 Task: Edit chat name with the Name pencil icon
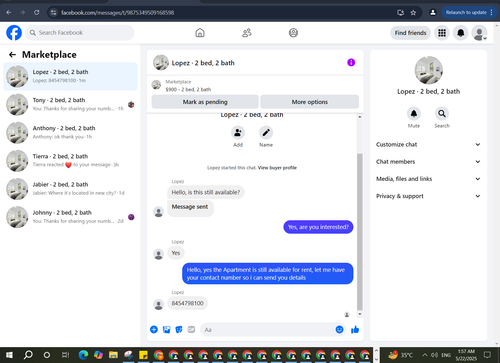pyautogui.click(x=266, y=133)
